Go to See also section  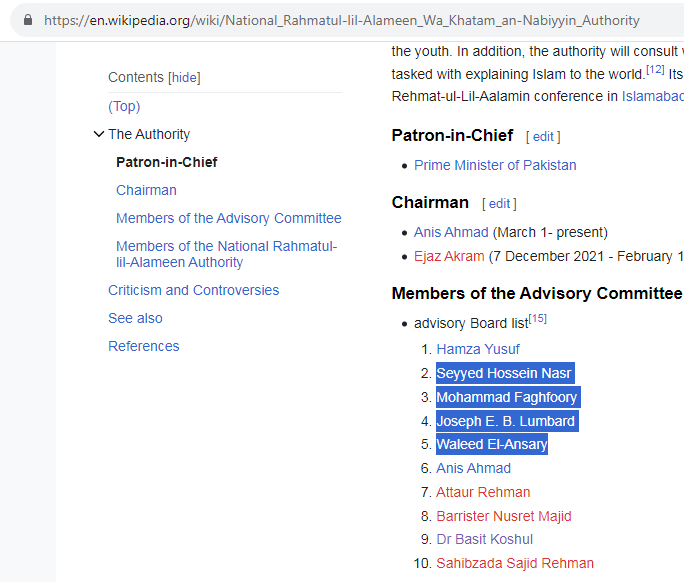tap(135, 318)
